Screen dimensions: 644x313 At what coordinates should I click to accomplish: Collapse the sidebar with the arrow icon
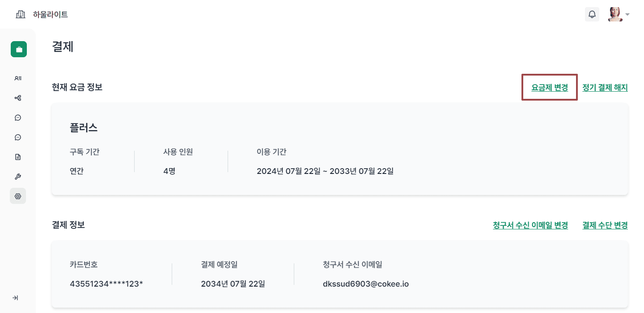(x=16, y=297)
